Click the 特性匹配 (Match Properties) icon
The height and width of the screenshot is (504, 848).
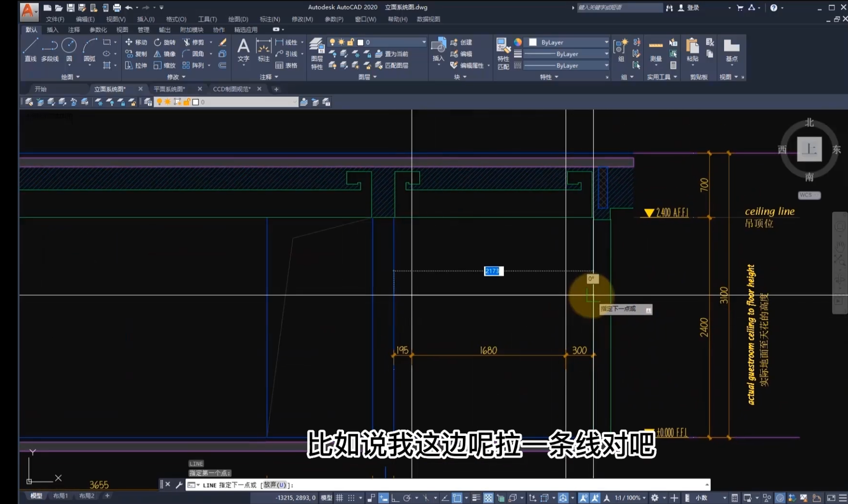click(503, 54)
